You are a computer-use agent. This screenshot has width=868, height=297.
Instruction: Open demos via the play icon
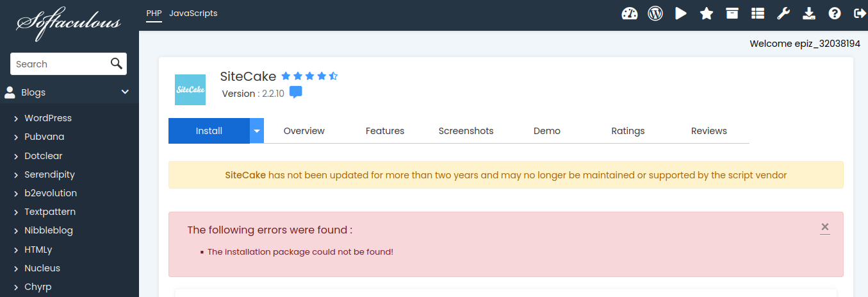[x=680, y=13]
